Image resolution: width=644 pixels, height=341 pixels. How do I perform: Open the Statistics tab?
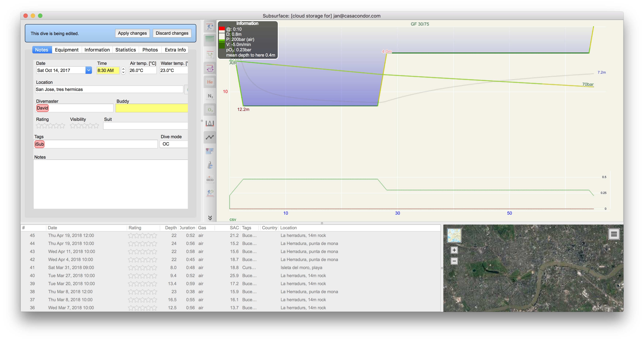(126, 49)
